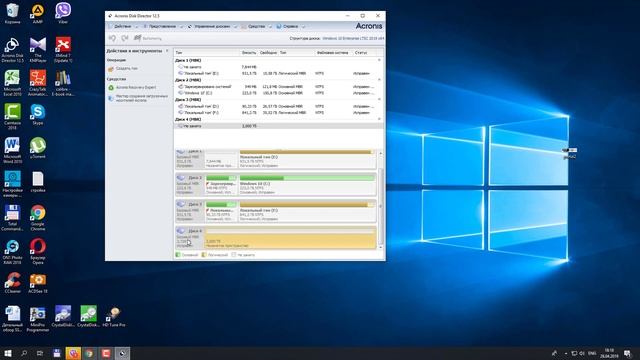Open the Acronis Disk Director desktop shortcut
The width and height of the screenshot is (640, 360).
(x=12, y=50)
